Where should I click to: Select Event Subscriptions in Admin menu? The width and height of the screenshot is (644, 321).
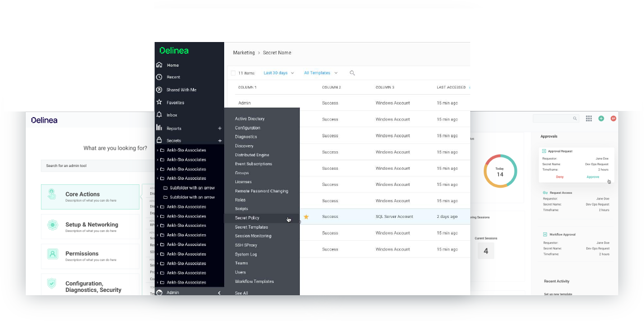click(253, 164)
